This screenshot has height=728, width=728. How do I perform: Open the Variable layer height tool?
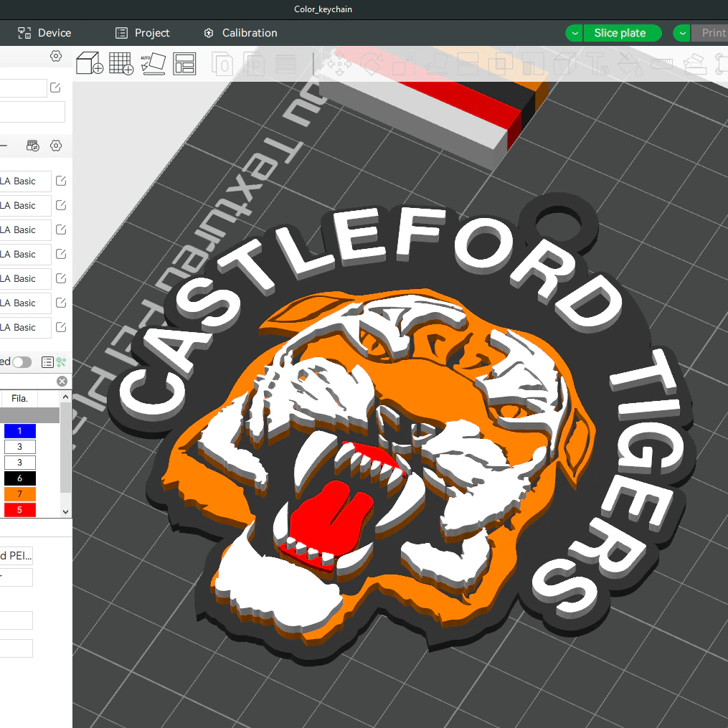click(285, 64)
